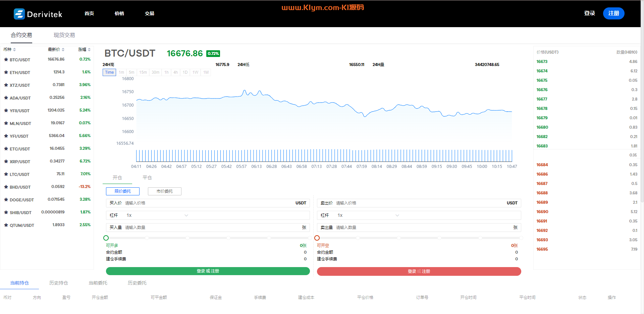Select the 15m chart interval
Screen dimensions: 644x314
pos(143,72)
